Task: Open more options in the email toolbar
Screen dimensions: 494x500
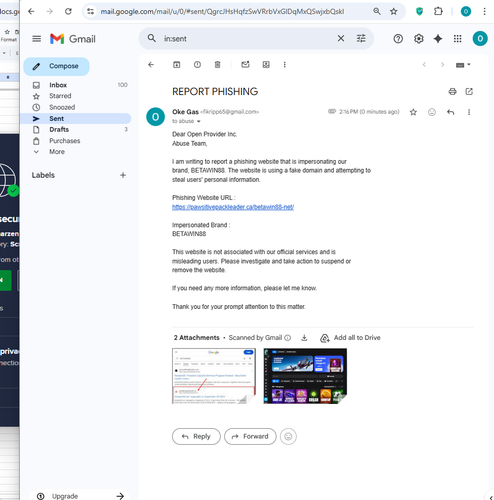Action: click(x=284, y=65)
